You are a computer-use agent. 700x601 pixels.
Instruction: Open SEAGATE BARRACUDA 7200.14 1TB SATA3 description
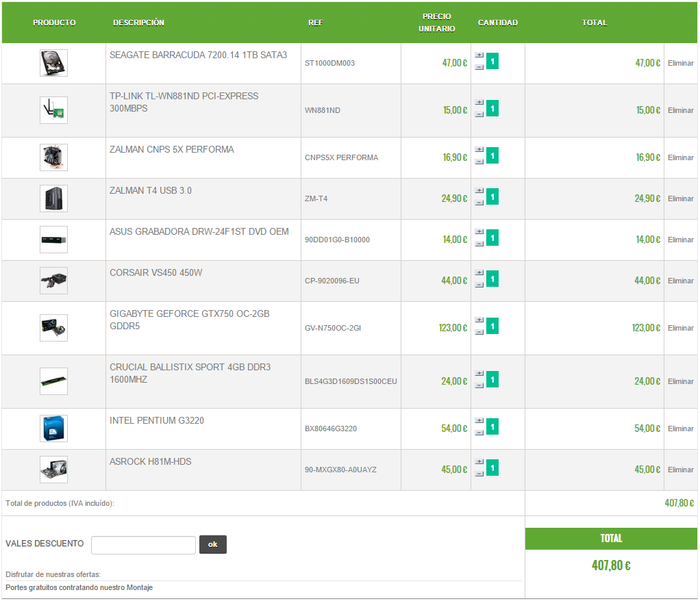pos(198,55)
